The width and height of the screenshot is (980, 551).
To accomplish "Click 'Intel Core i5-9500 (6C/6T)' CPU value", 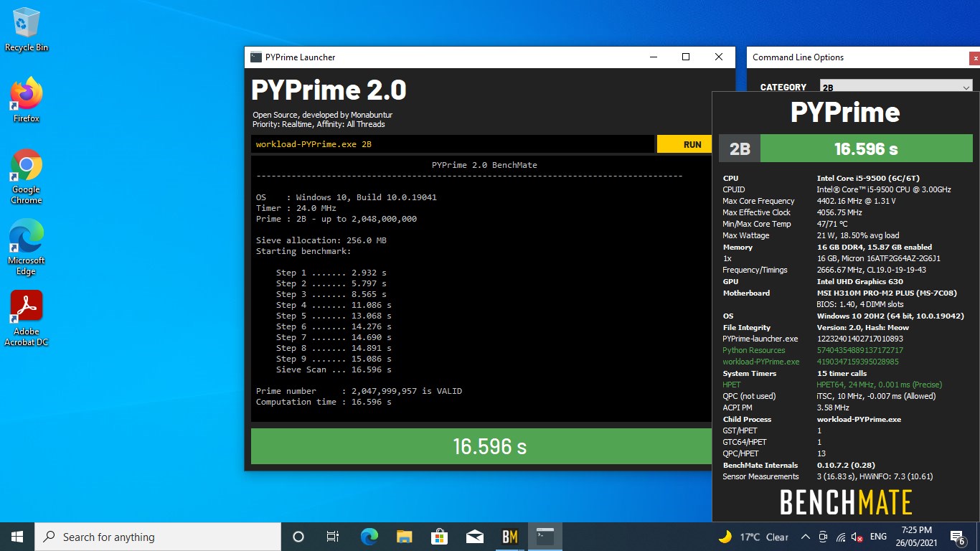I will pos(868,178).
